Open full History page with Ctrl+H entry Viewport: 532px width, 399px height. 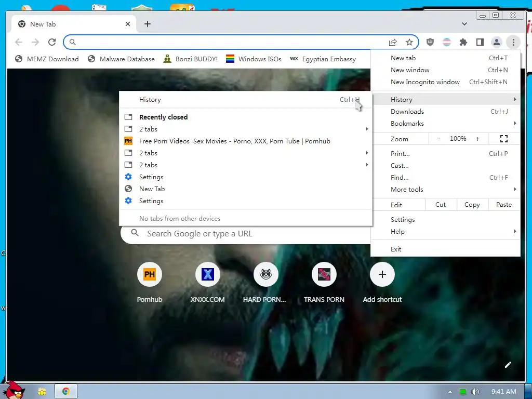click(x=246, y=99)
